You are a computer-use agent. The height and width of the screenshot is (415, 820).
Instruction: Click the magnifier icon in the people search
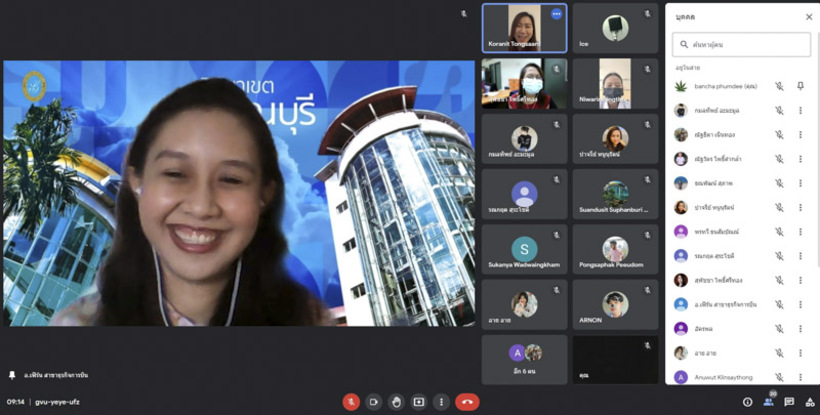click(684, 44)
